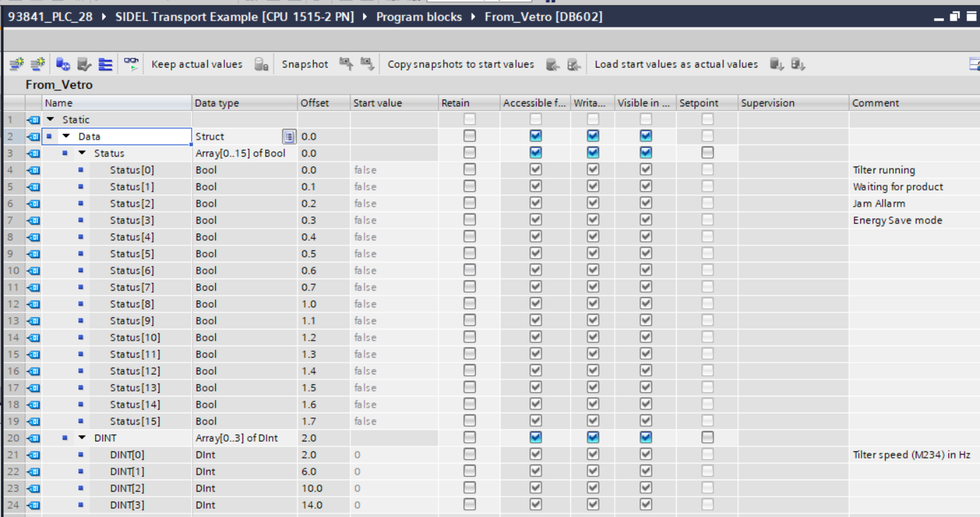Click Copy snapshots to start values
This screenshot has height=517, width=980.
tap(461, 64)
